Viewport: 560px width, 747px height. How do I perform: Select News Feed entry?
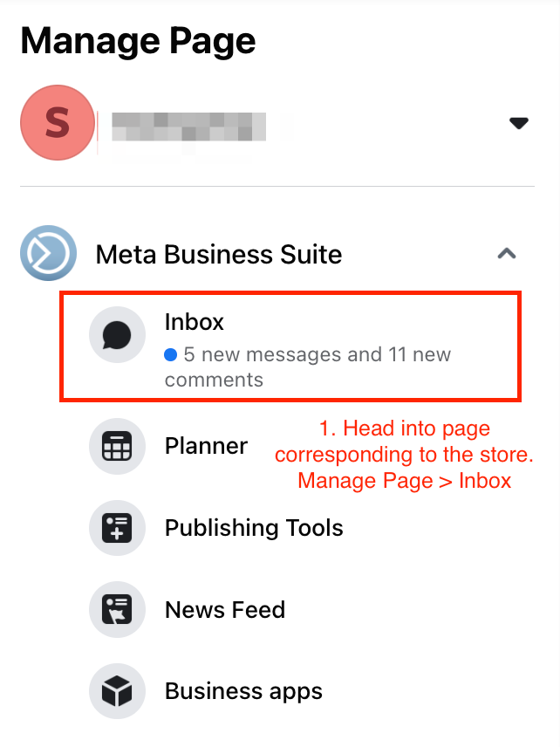click(x=225, y=610)
